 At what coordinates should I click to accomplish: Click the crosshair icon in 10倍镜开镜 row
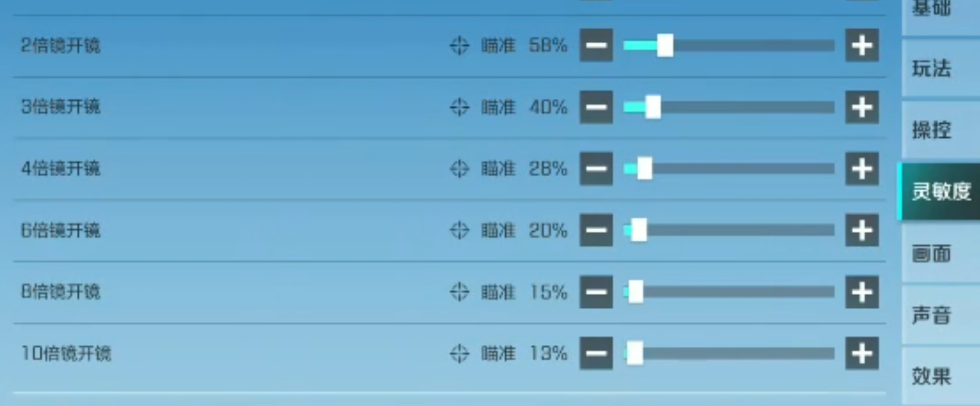pos(459,354)
